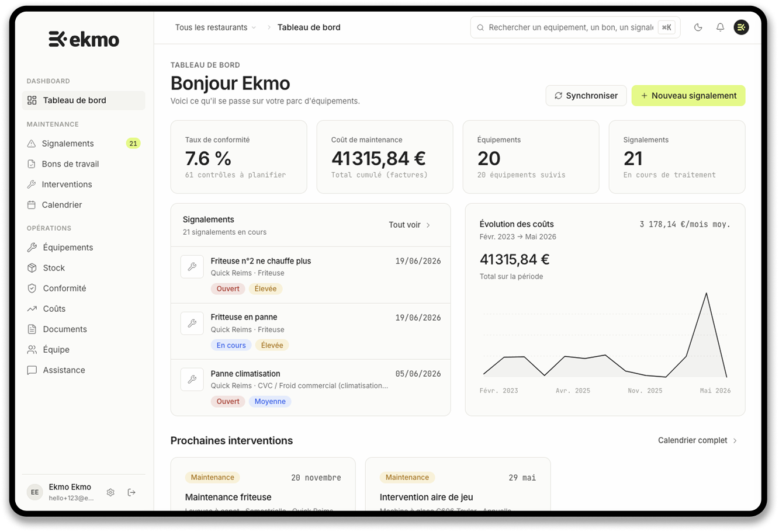The height and width of the screenshot is (532, 779).
Task: Click the search magnifier icon
Action: click(x=480, y=27)
